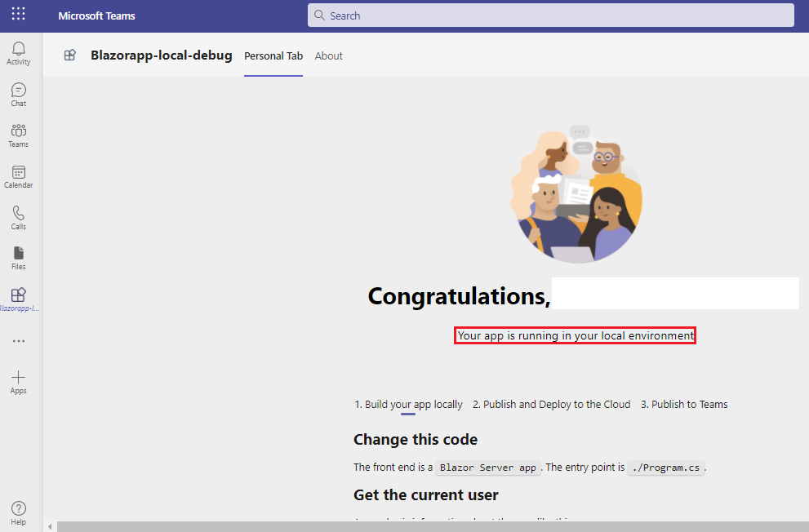Click the Change this code heading
The width and height of the screenshot is (809, 532).
(x=416, y=440)
